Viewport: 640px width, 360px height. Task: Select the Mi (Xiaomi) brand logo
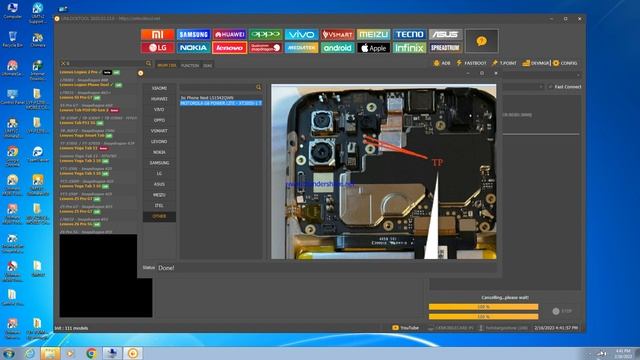[158, 35]
